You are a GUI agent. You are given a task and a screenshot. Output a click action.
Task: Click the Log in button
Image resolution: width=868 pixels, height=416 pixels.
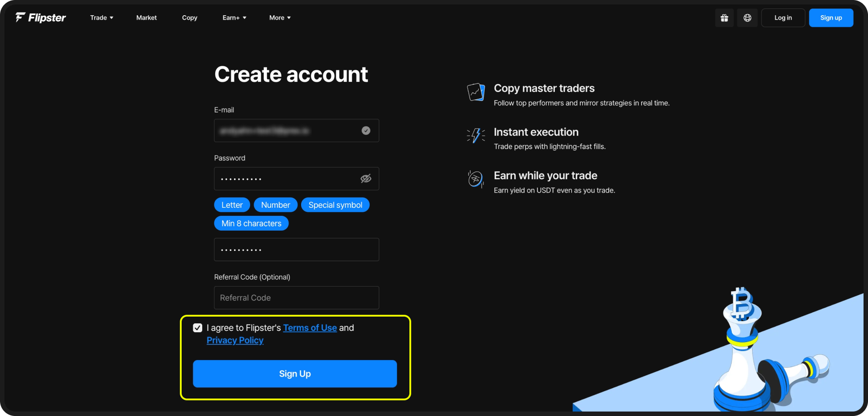pyautogui.click(x=783, y=18)
